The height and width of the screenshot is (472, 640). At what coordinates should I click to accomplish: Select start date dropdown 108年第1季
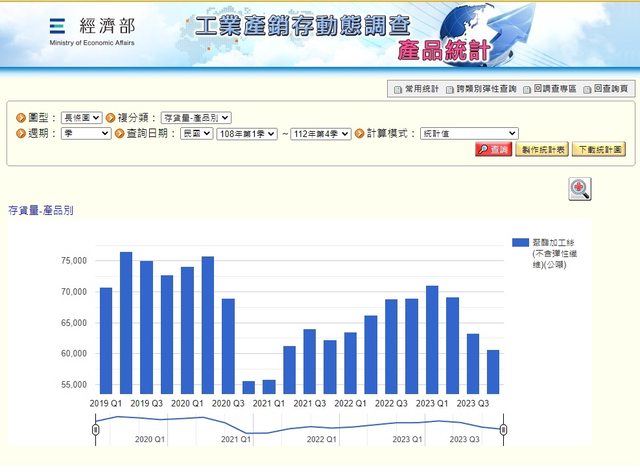(x=246, y=133)
